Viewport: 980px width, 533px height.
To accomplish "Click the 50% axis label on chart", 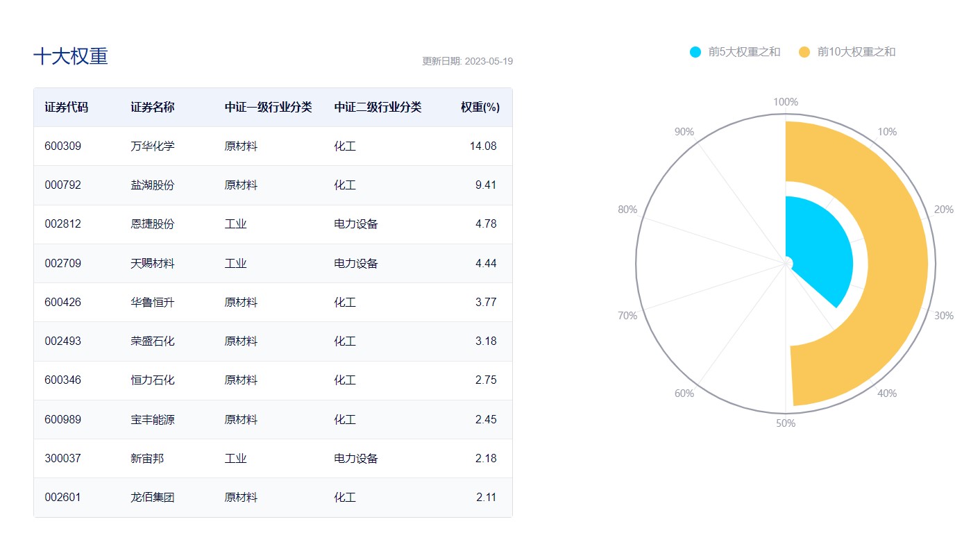I will click(x=786, y=423).
